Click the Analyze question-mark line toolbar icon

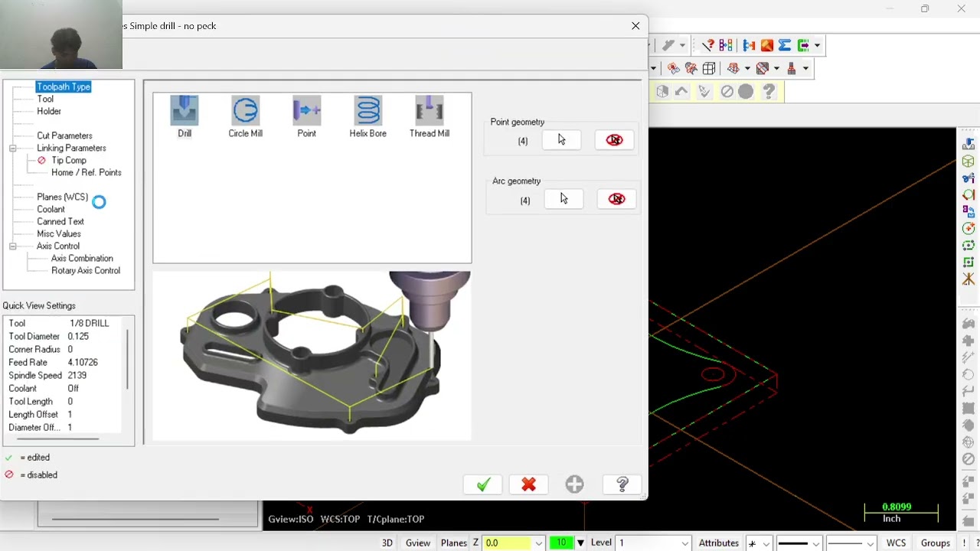[708, 45]
